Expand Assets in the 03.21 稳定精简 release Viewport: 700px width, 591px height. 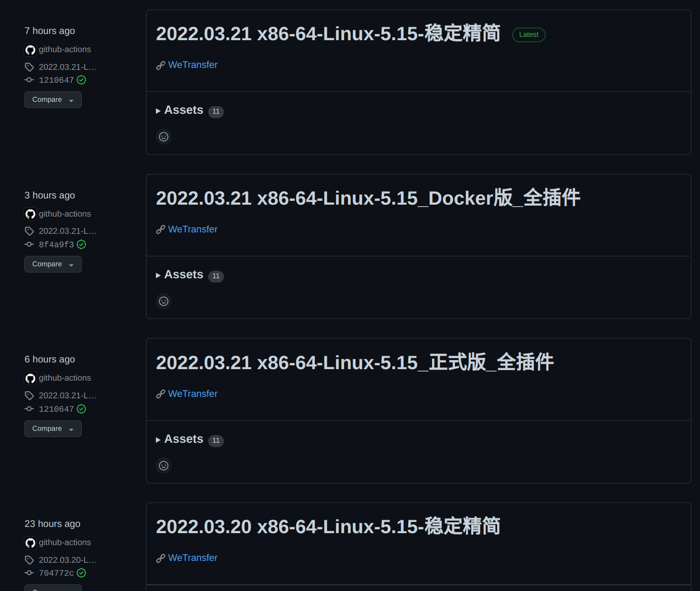coord(184,110)
